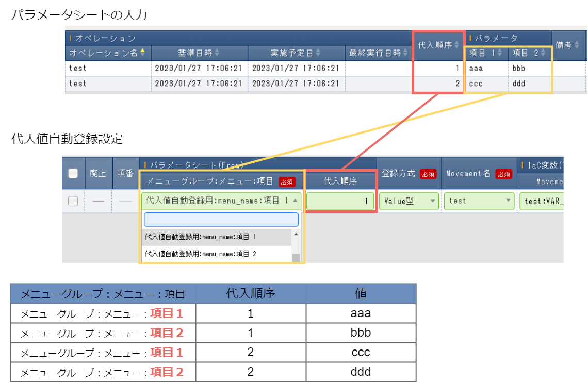Open the IaC変数 dropdown showing test:VAR_

[541, 201]
